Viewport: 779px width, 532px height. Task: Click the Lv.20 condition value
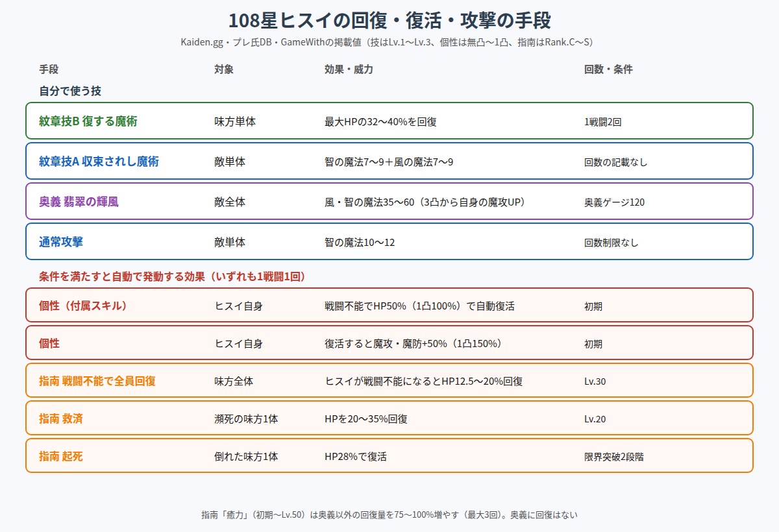tap(595, 418)
